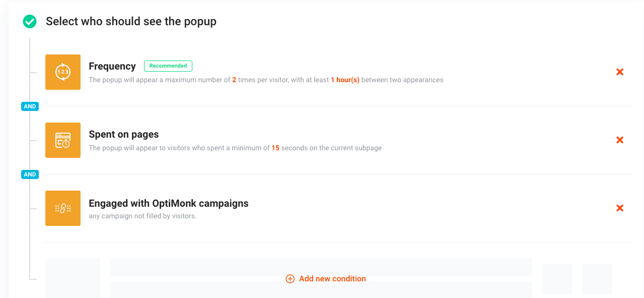Remove the Frequency condition with its red X
This screenshot has height=298, width=644.
(620, 72)
